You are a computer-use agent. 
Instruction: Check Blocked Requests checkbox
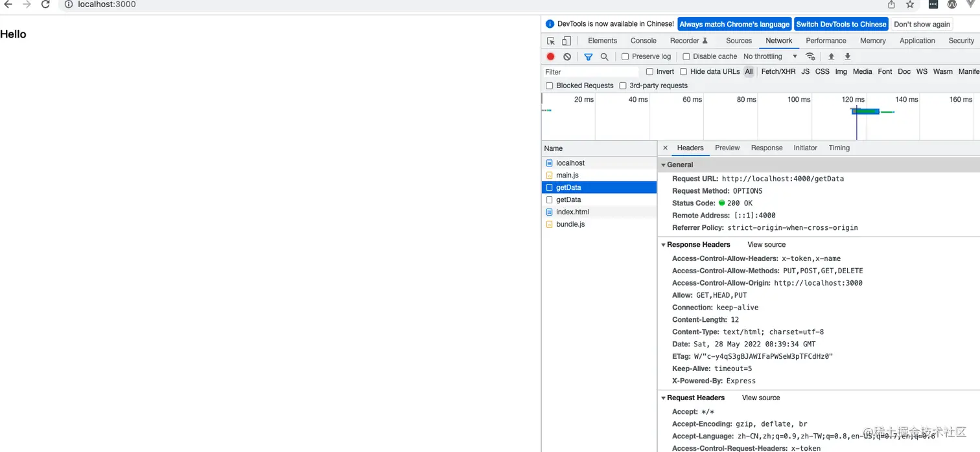[x=550, y=85]
